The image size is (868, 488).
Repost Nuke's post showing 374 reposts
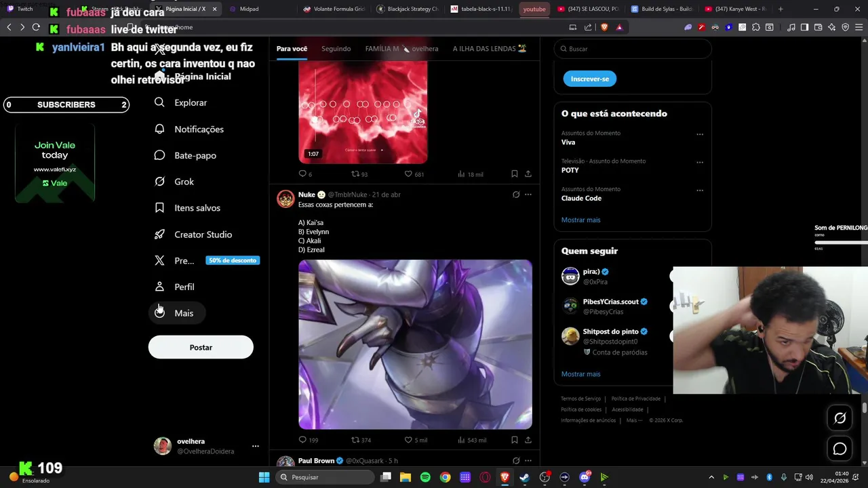(361, 440)
